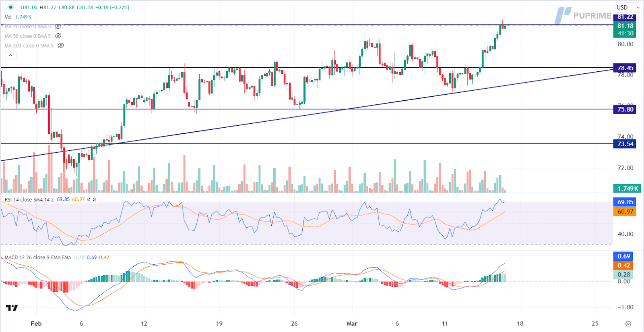Open the USD currency dropdown
The image size is (644, 332).
tap(628, 7)
